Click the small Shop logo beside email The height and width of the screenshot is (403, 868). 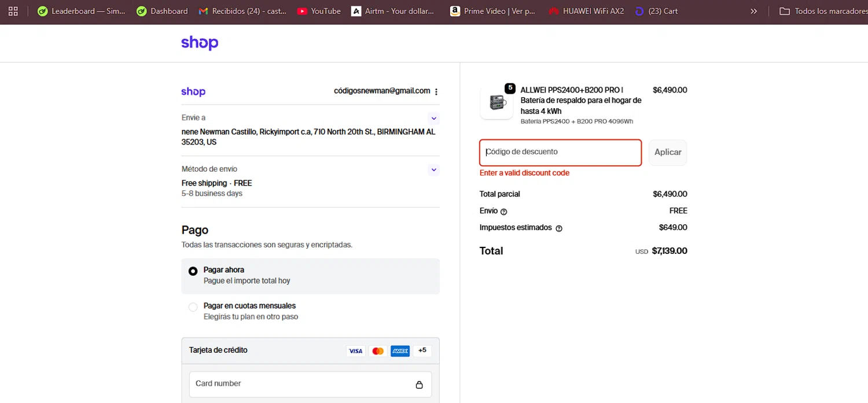[x=193, y=91]
